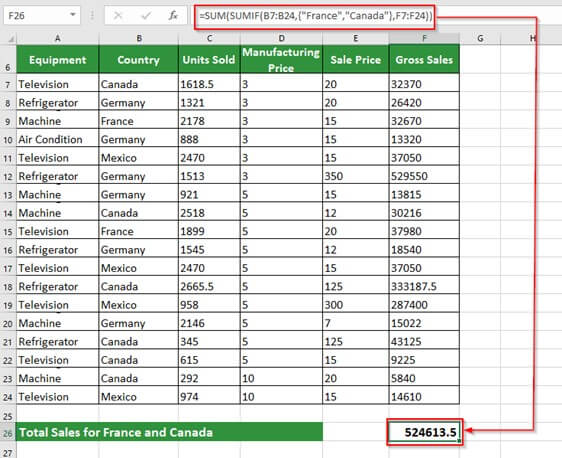Viewport: 562px width, 458px height.
Task: Select the sale price 7 cell
Action: point(356,323)
